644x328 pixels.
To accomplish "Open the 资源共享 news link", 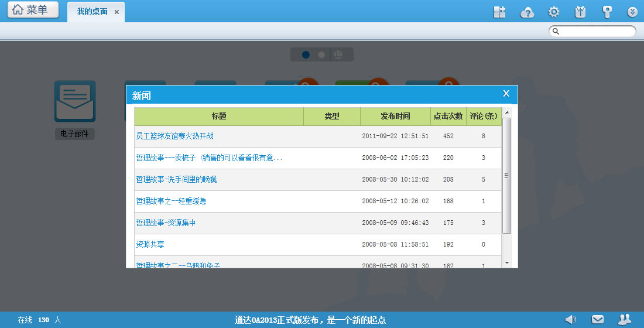I will [150, 244].
